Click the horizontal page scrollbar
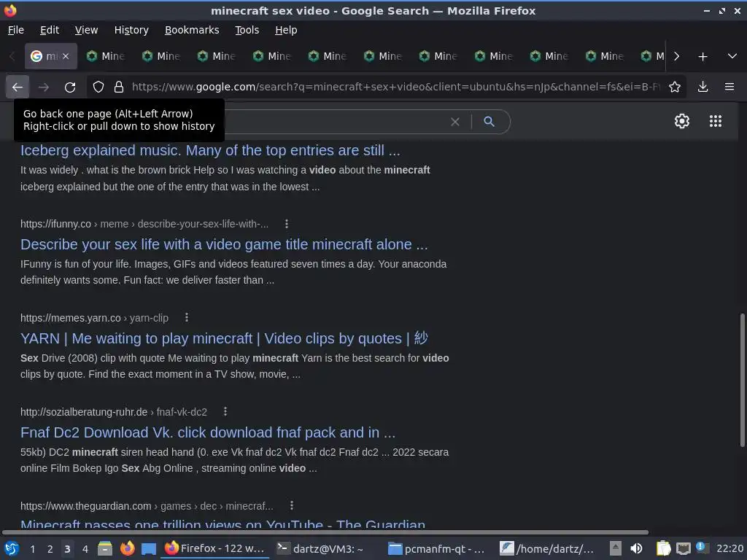 pyautogui.click(x=325, y=532)
